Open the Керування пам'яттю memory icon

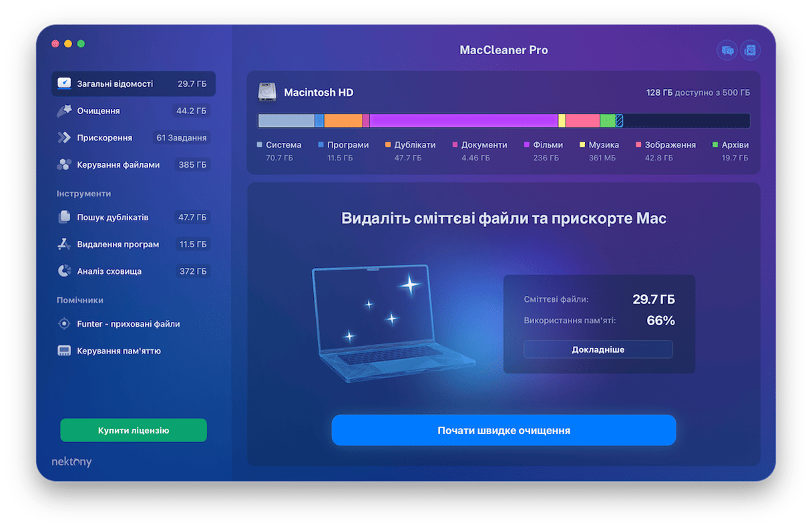click(x=64, y=351)
